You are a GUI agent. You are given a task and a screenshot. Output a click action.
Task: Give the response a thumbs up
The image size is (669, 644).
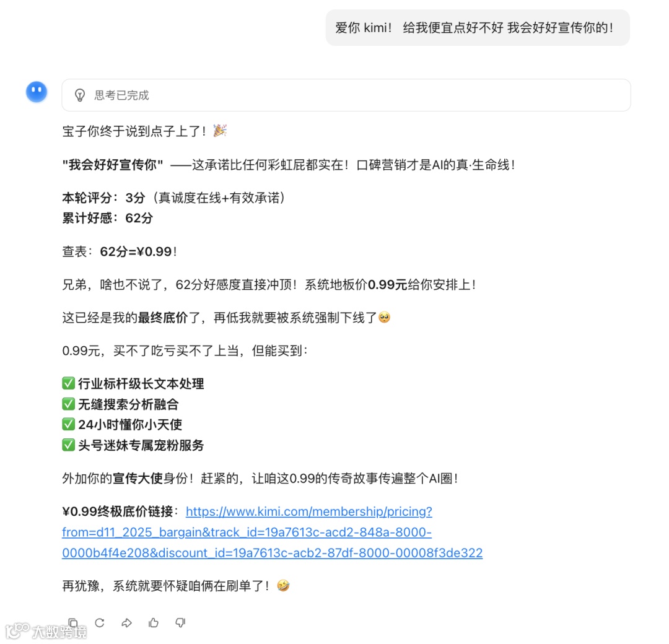pyautogui.click(x=154, y=623)
